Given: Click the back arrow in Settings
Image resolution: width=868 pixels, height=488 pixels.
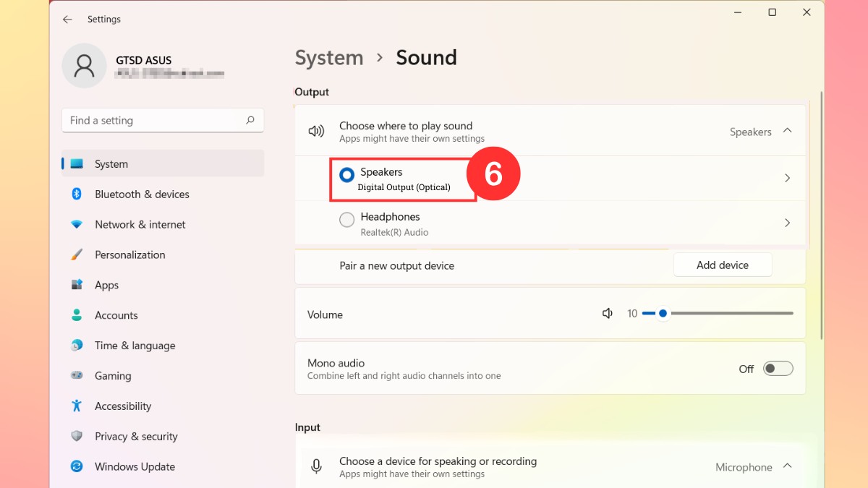Looking at the screenshot, I should click(x=67, y=20).
